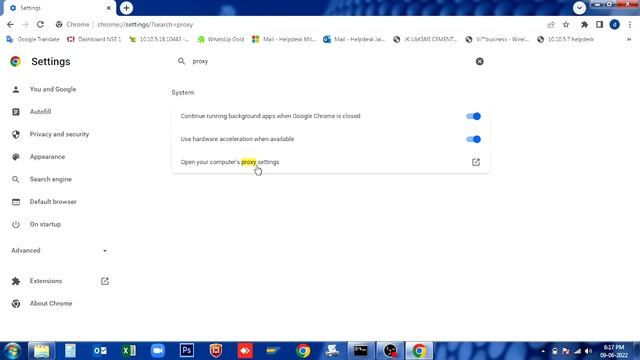
Task: Open Search engine settings
Action: [x=51, y=179]
